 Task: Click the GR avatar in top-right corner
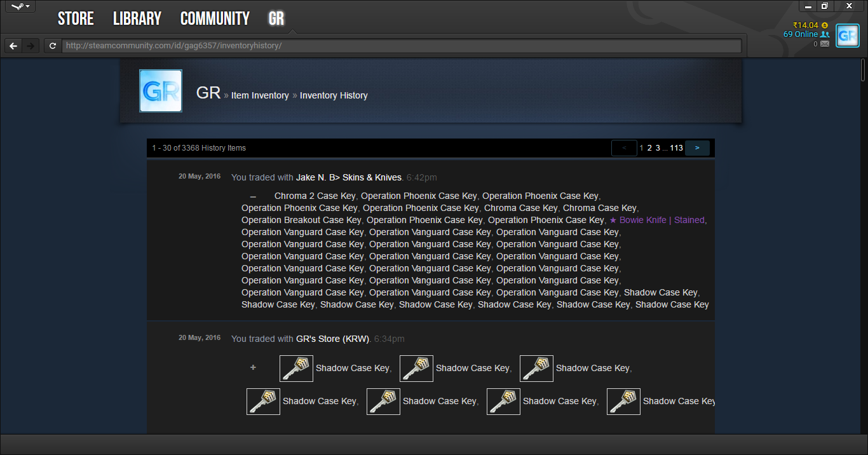pyautogui.click(x=848, y=36)
